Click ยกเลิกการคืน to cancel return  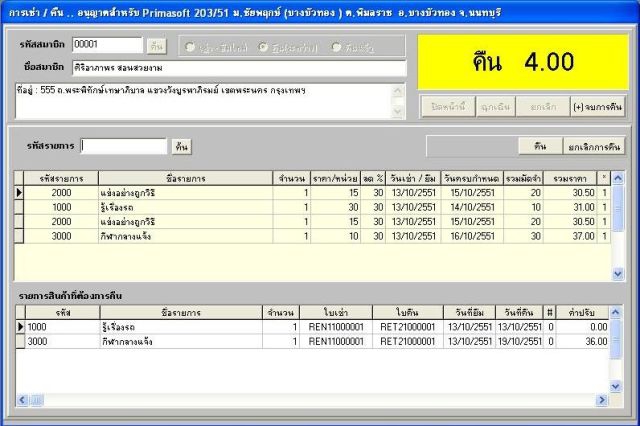(593, 146)
